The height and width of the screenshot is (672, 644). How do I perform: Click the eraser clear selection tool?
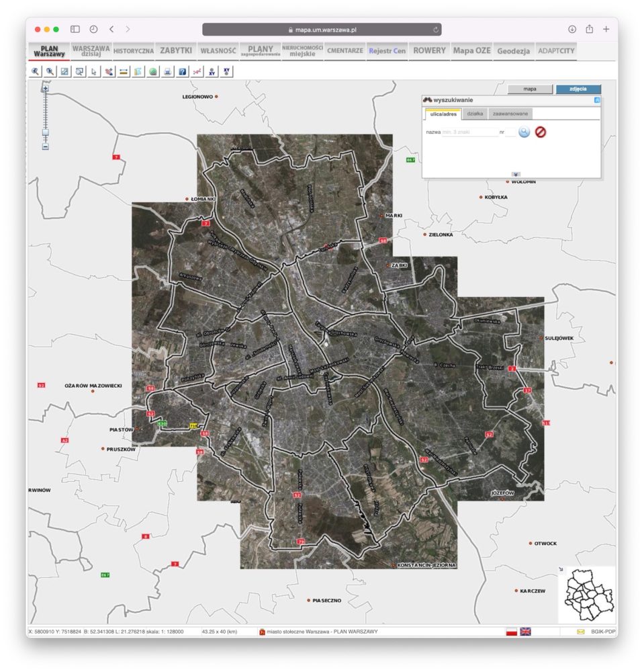point(109,72)
